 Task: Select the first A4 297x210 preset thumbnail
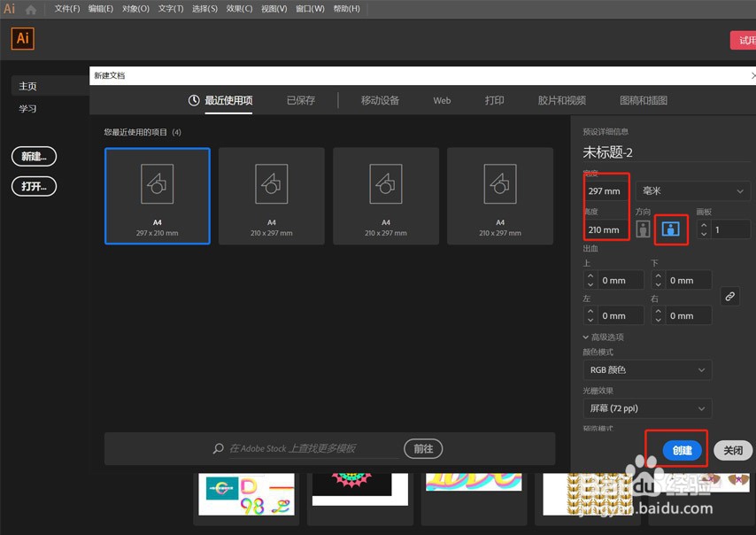pos(157,195)
